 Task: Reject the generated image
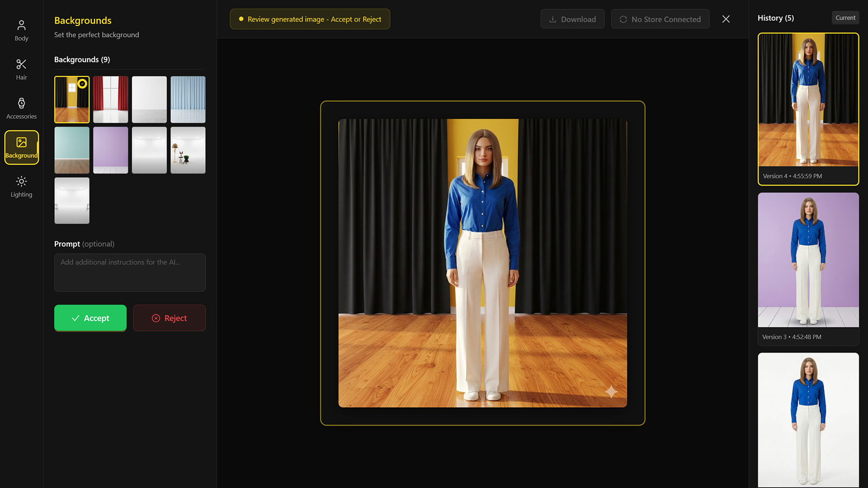pyautogui.click(x=169, y=318)
